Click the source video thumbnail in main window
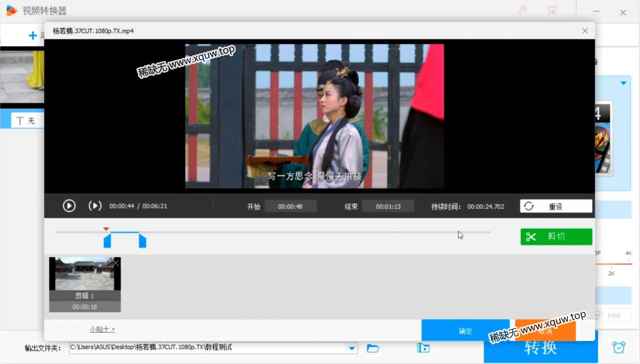Screen dimensions: 640x364 pos(22,77)
